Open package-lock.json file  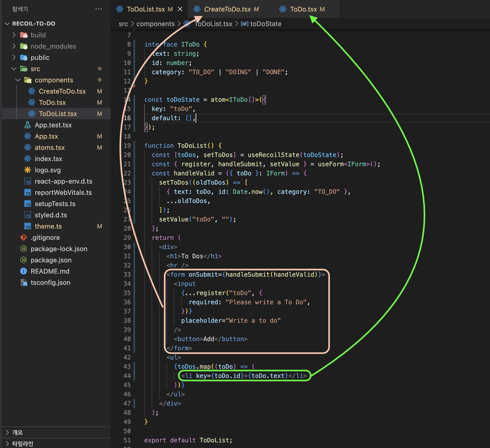(x=59, y=249)
